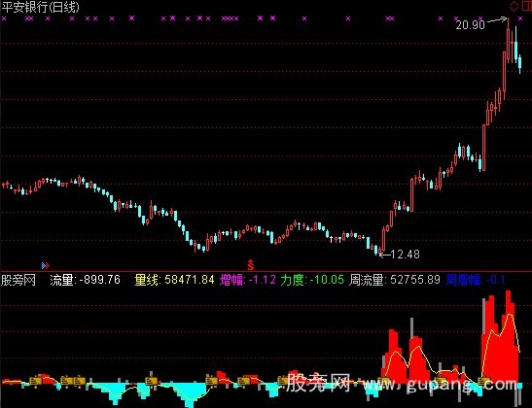Click the 股旁网 indicator name
Viewport: 532px width, 408px height.
[x=18, y=280]
